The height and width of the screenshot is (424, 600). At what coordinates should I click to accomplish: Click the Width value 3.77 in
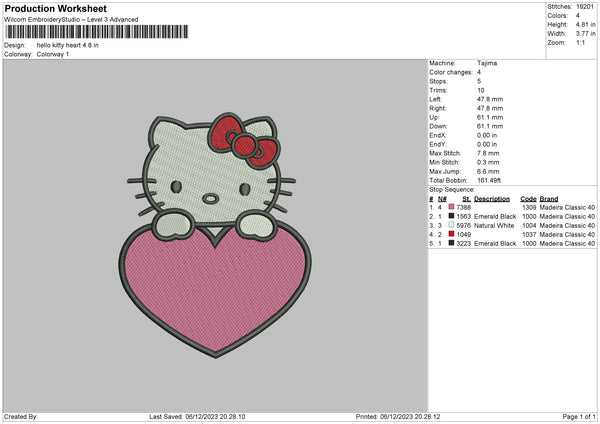tap(585, 34)
